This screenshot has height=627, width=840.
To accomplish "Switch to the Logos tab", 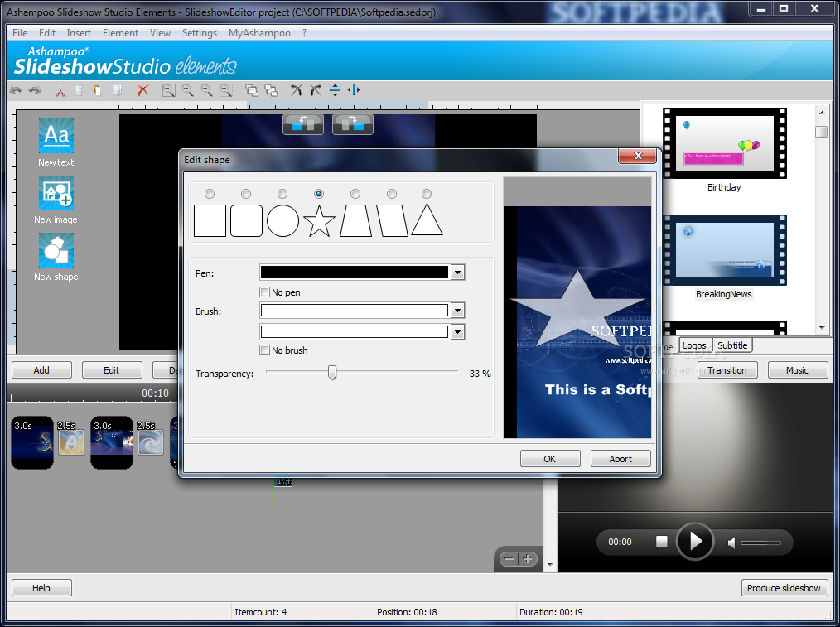I will coord(695,345).
